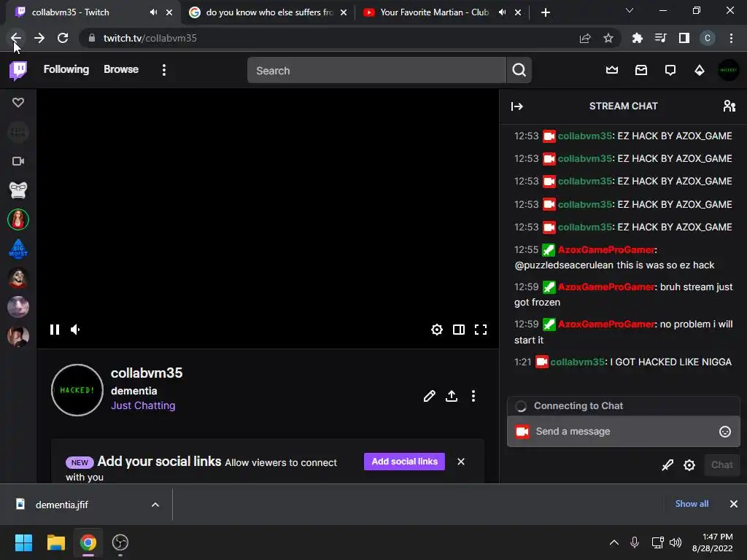Click Show all downloads
Image resolution: width=747 pixels, height=560 pixels.
point(692,504)
